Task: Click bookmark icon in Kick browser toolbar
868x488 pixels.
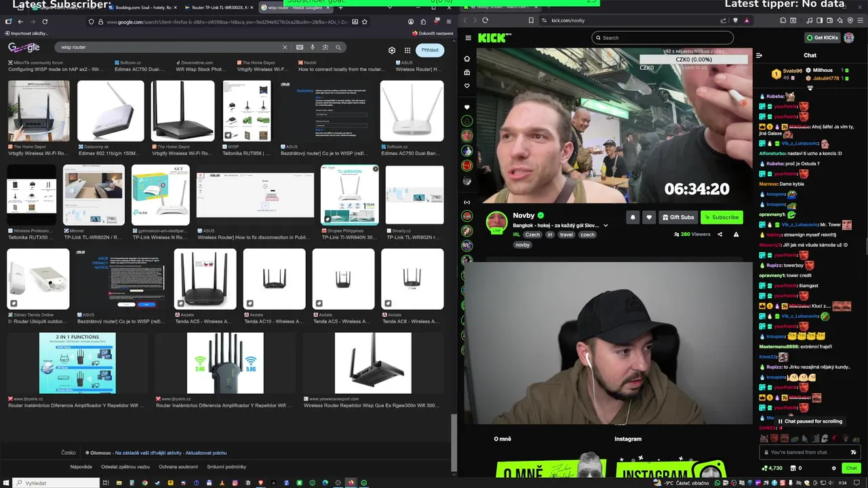Action: (531, 20)
